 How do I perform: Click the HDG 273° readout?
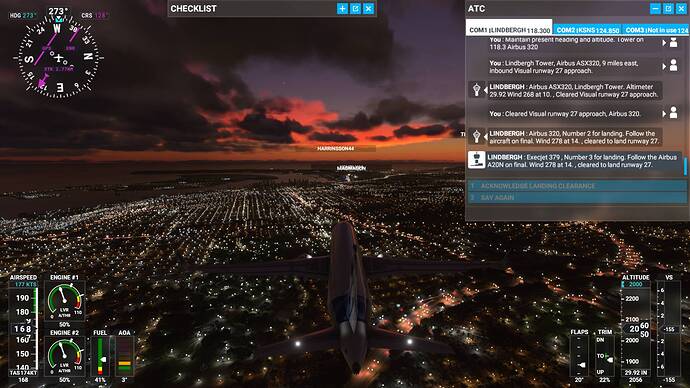(23, 15)
